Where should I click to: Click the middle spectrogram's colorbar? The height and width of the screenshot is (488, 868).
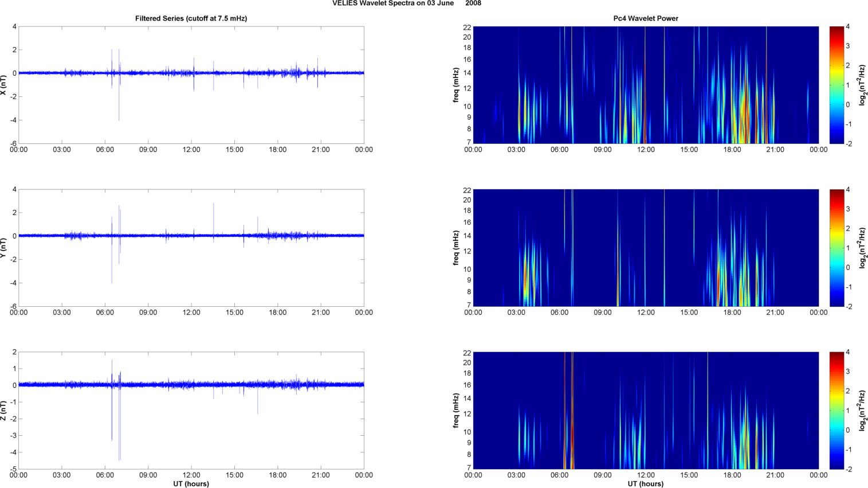click(x=836, y=248)
